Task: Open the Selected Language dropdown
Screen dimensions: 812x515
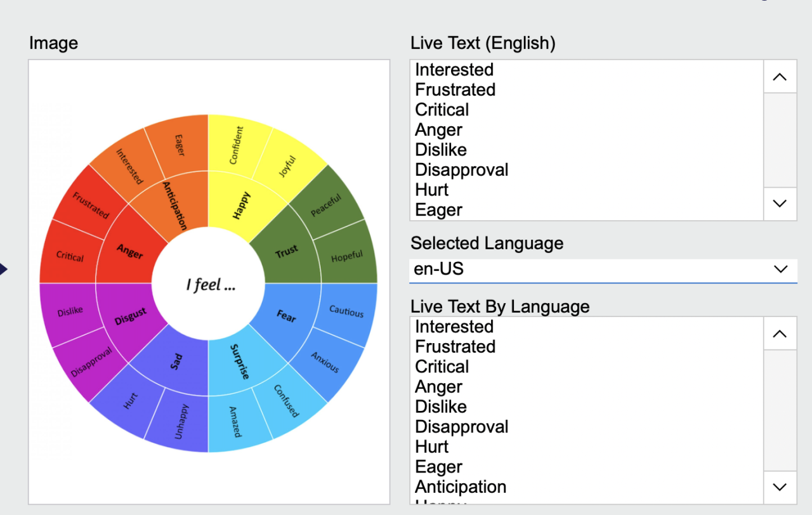Action: tap(782, 269)
